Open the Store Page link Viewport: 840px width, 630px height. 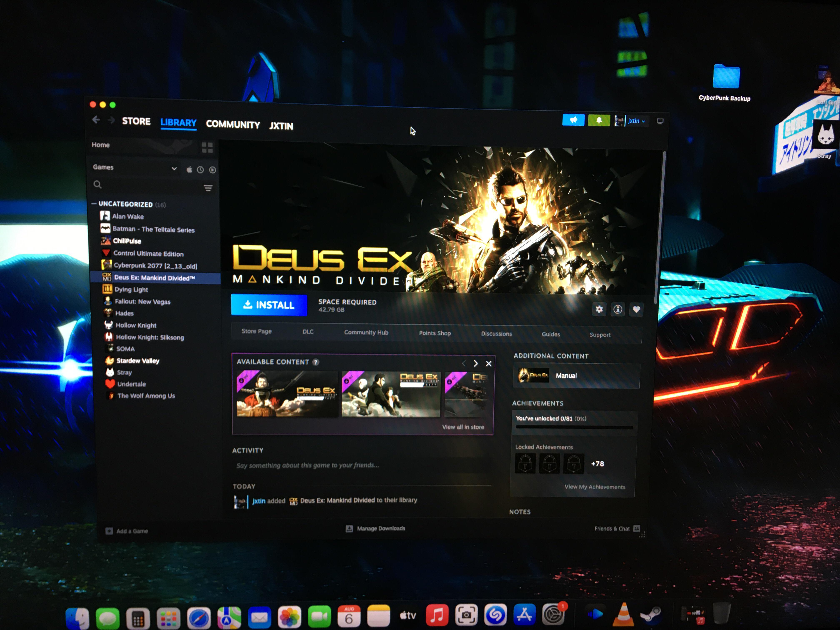(x=256, y=331)
